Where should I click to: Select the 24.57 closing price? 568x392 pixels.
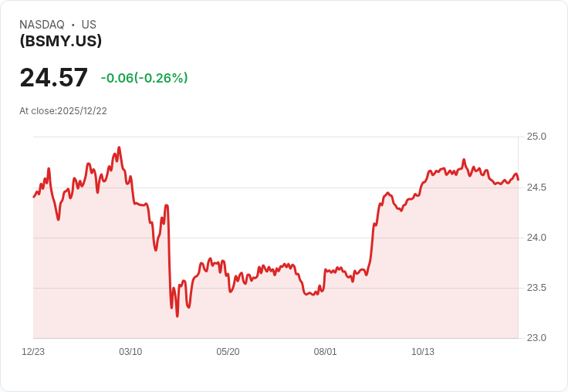point(54,78)
